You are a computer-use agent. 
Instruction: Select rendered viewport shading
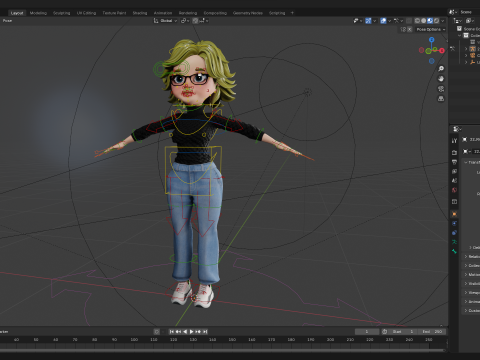coord(436,21)
